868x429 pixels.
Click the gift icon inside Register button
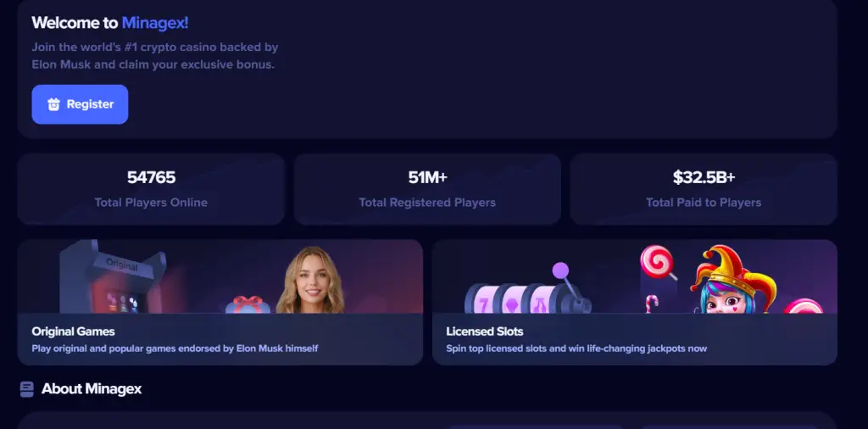(53, 104)
